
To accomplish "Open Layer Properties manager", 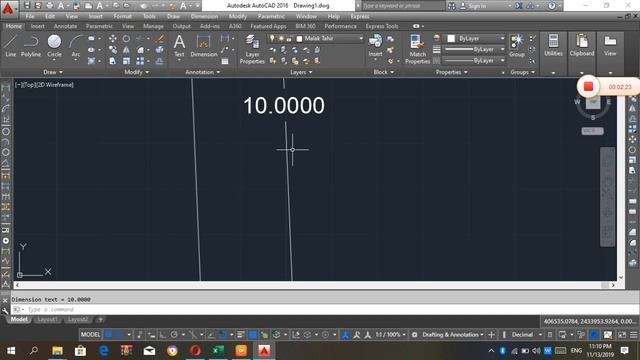I will [x=252, y=49].
